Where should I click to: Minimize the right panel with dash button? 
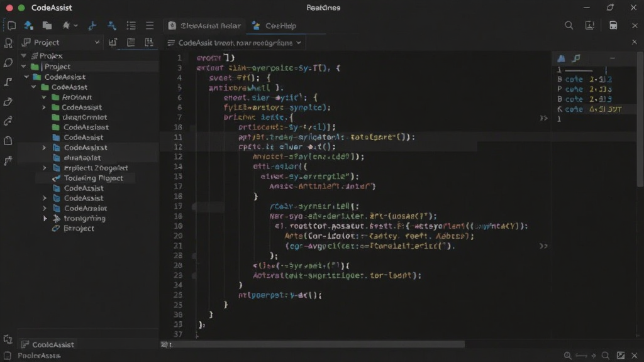pyautogui.click(x=613, y=58)
